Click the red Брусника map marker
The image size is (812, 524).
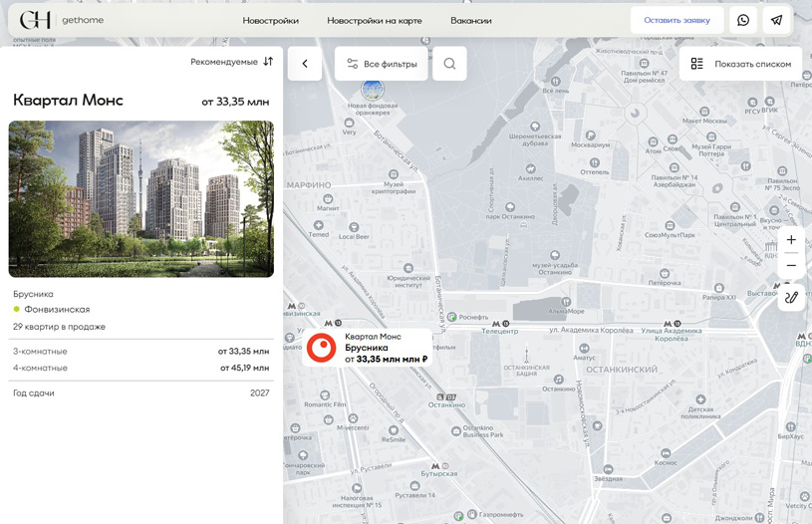(321, 348)
